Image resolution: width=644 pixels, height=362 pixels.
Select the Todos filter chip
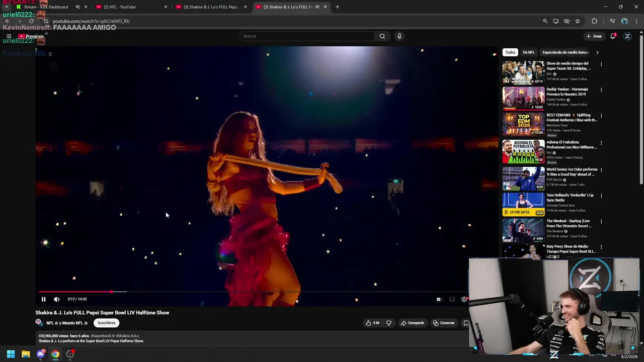(510, 52)
